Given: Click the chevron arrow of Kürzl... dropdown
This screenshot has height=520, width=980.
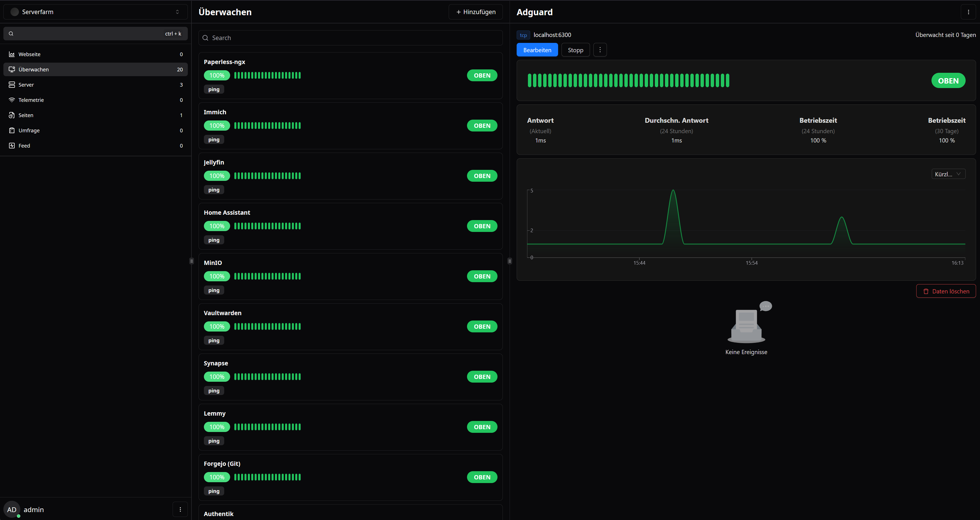Looking at the screenshot, I should coord(959,174).
